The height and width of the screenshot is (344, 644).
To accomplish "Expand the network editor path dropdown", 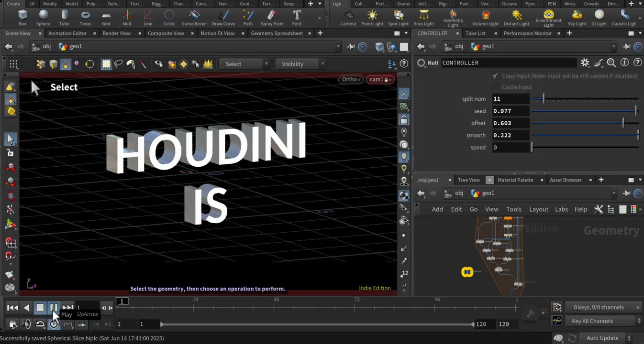I will [x=614, y=193].
